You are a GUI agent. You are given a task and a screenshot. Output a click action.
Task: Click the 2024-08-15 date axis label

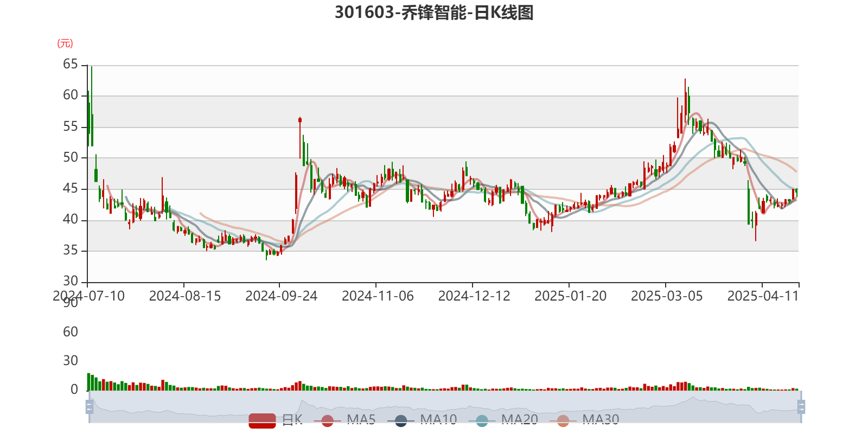185,296
